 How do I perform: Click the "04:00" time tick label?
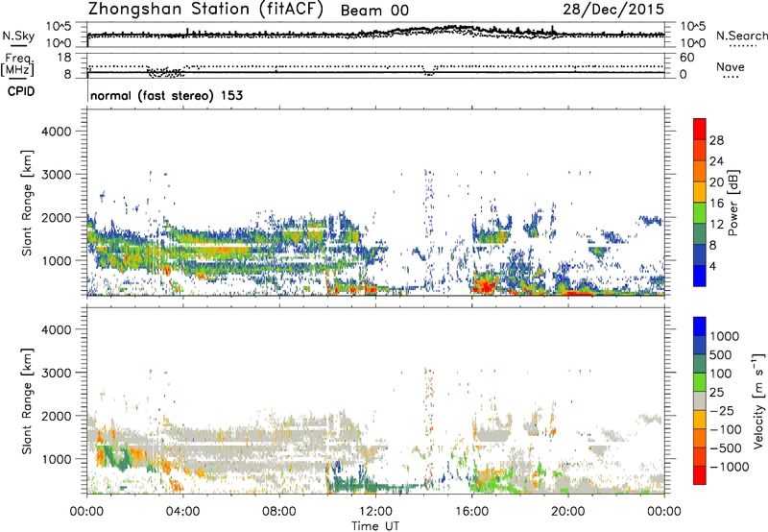click(182, 512)
